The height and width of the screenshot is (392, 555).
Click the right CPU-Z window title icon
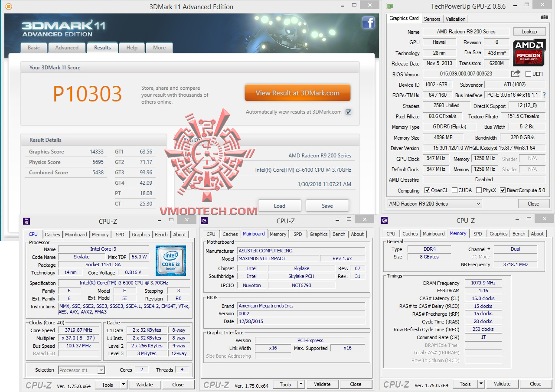point(384,220)
